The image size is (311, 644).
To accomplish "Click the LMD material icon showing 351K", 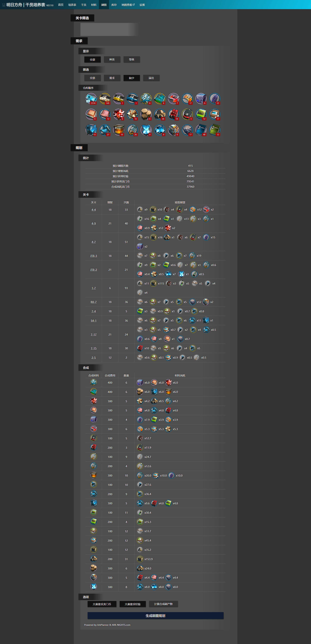I will [x=91, y=98].
